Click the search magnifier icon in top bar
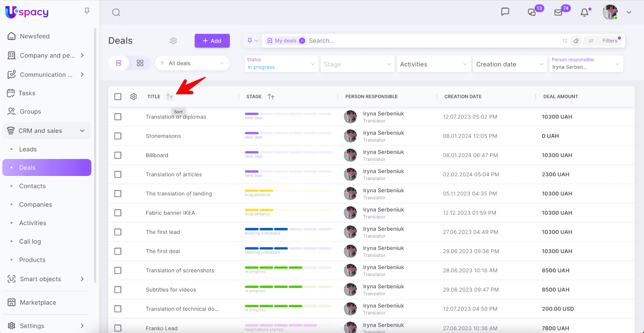 point(116,12)
